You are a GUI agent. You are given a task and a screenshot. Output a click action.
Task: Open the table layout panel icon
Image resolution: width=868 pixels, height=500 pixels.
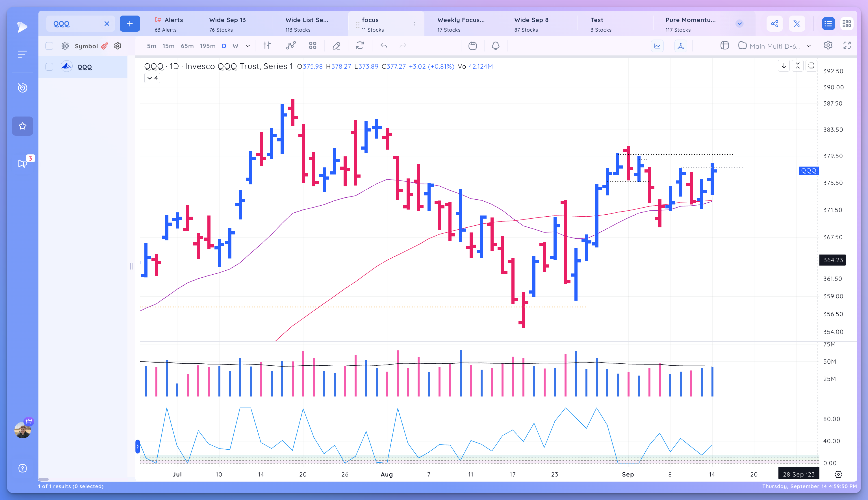point(724,46)
